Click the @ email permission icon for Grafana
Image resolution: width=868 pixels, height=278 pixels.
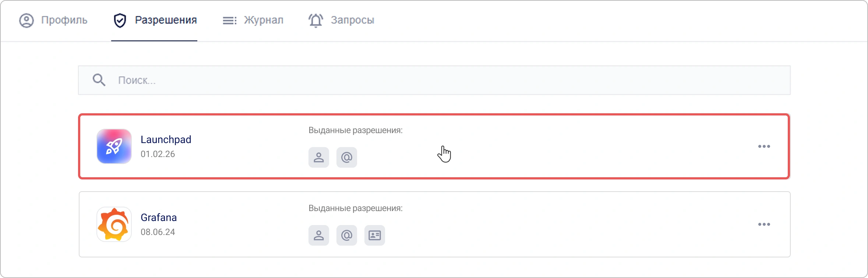347,235
